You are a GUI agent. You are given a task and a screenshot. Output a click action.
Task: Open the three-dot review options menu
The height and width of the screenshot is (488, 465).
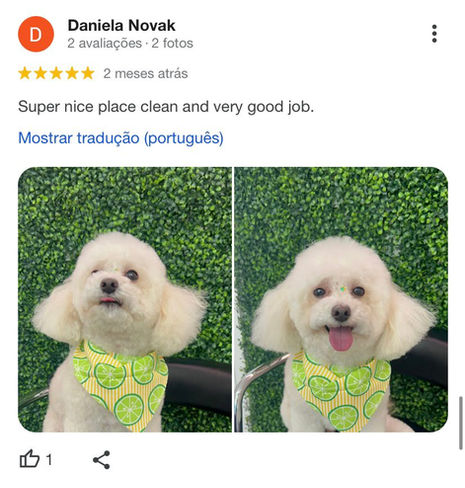click(434, 34)
